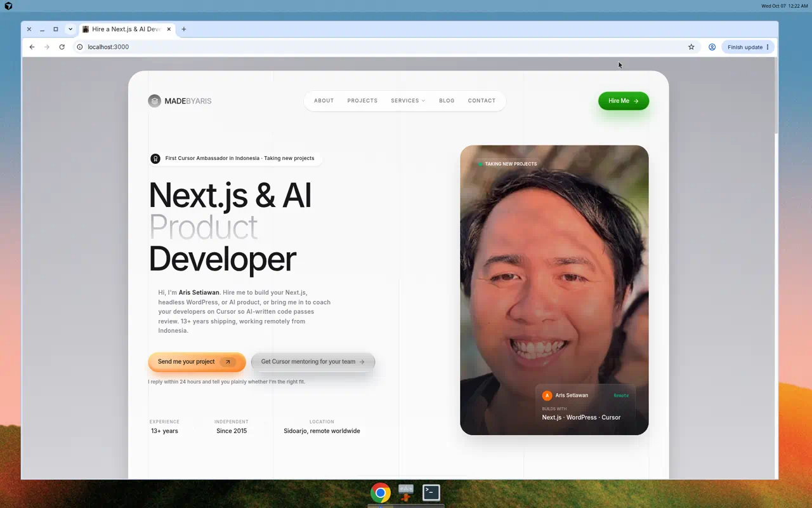Screen dimensions: 812x508
Task: Click the green Remote label on card
Action: click(x=621, y=396)
